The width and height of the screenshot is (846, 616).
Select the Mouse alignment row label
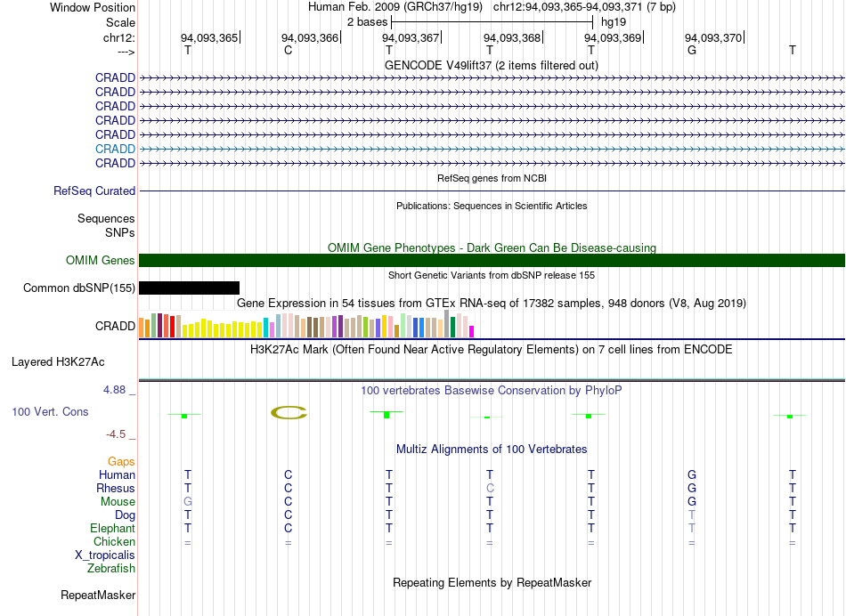point(118,502)
